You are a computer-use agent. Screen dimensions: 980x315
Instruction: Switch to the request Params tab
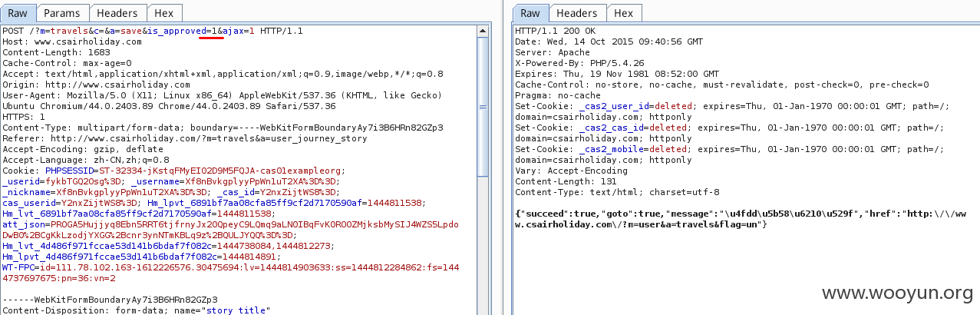(62, 13)
